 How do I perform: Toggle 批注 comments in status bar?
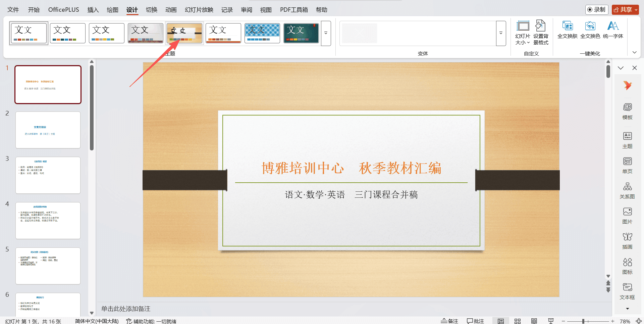click(476, 321)
